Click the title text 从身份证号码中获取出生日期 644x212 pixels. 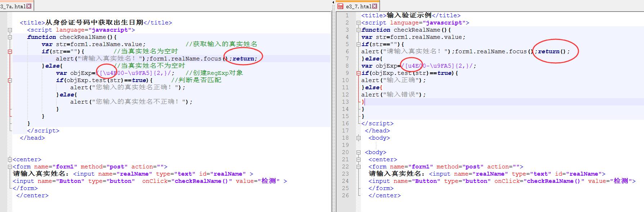tap(94, 23)
